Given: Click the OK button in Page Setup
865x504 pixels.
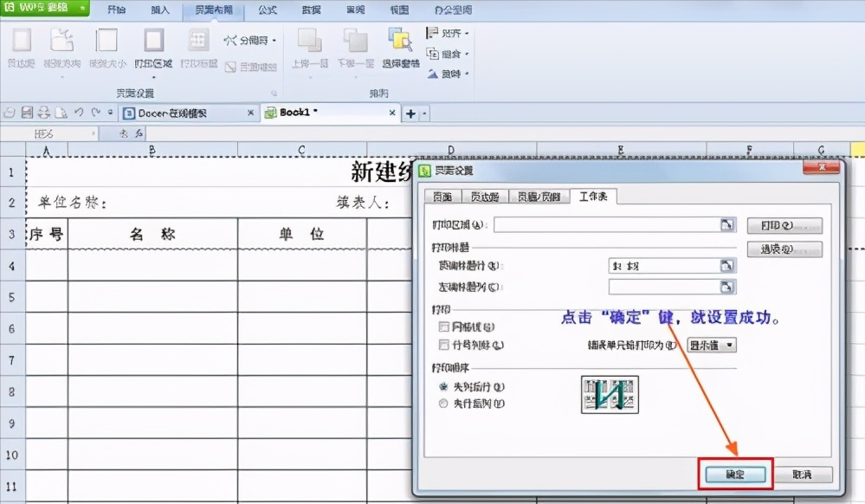Looking at the screenshot, I should (735, 475).
